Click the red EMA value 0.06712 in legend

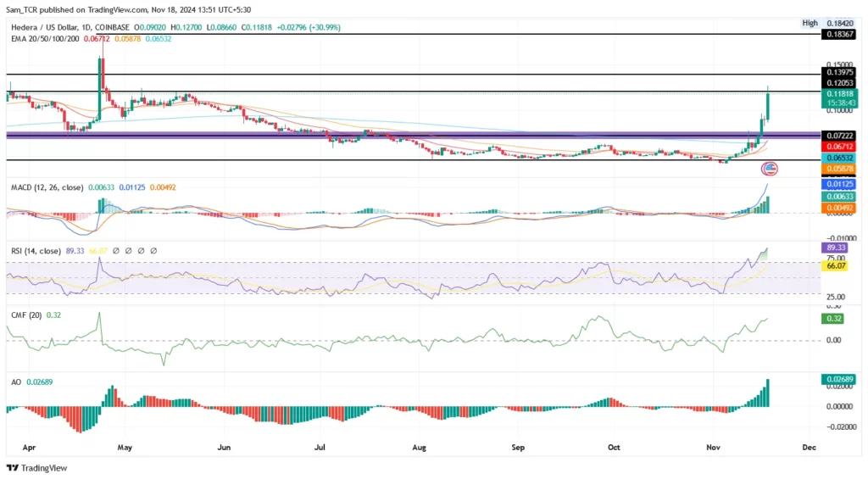(97, 39)
